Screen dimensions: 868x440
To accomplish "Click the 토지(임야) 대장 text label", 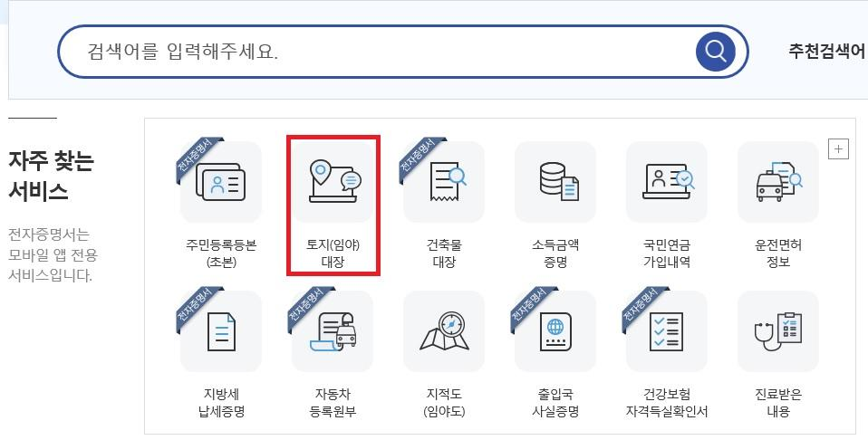I will (333, 253).
